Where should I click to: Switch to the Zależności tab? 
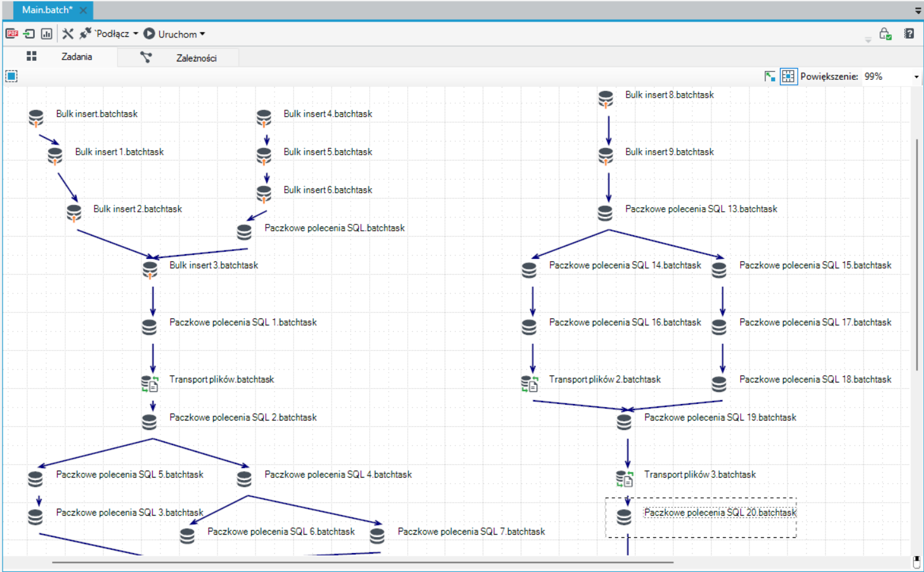179,58
